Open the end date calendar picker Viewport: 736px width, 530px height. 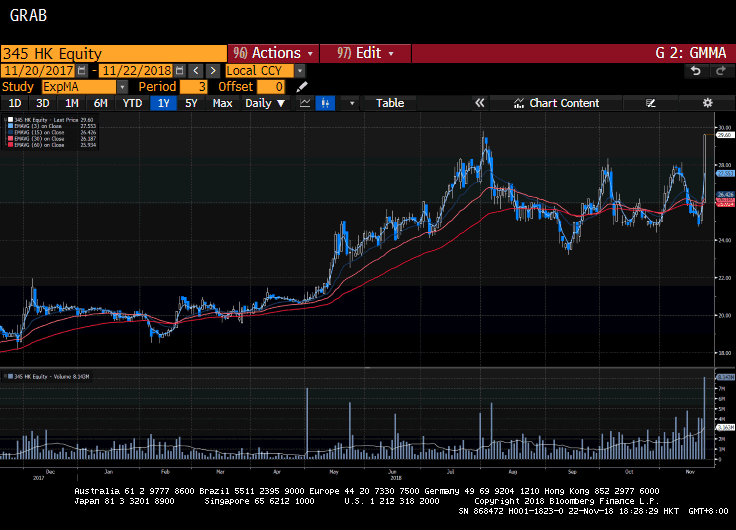pyautogui.click(x=180, y=71)
